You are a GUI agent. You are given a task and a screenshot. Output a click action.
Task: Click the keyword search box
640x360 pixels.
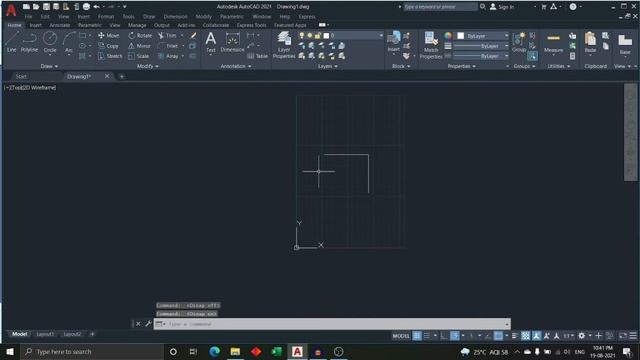pyautogui.click(x=440, y=7)
